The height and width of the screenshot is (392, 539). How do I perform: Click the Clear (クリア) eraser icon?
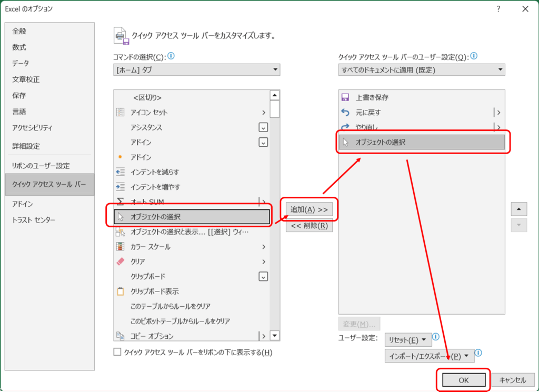121,262
